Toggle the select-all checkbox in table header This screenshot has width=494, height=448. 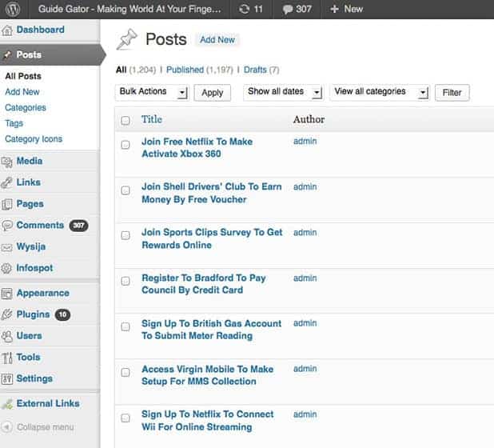point(125,120)
